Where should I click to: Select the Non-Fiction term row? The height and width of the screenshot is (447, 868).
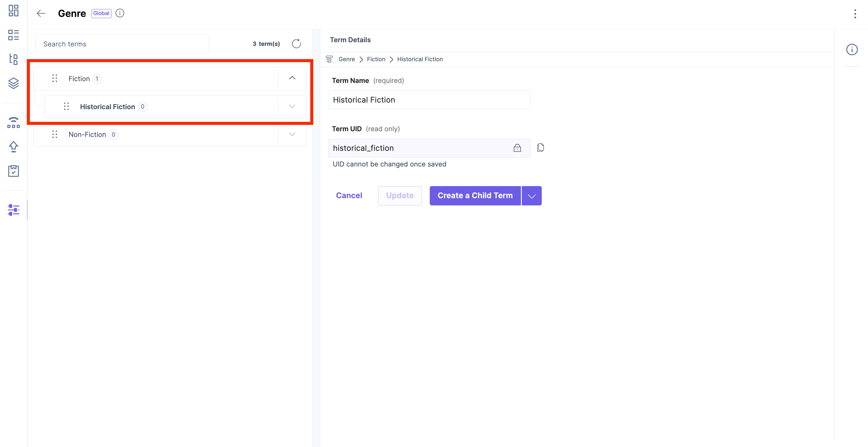pos(87,135)
